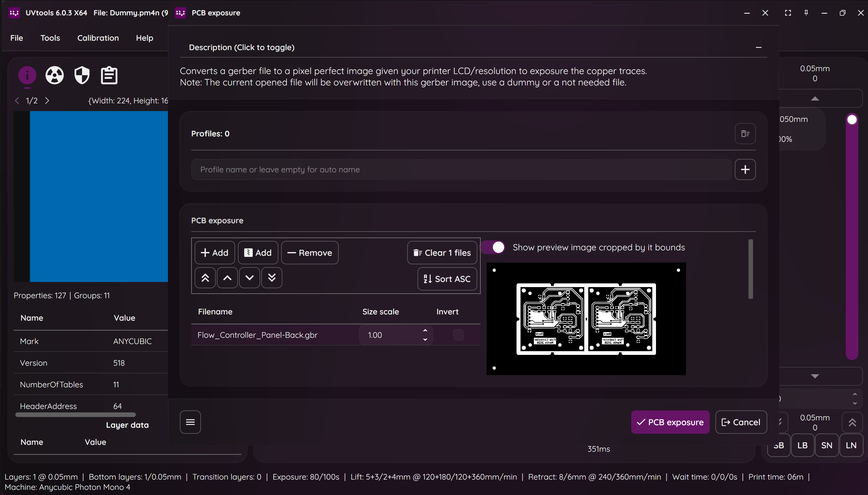This screenshot has width=868, height=495.
Task: Click the PCB preview thumbnail
Action: (586, 318)
